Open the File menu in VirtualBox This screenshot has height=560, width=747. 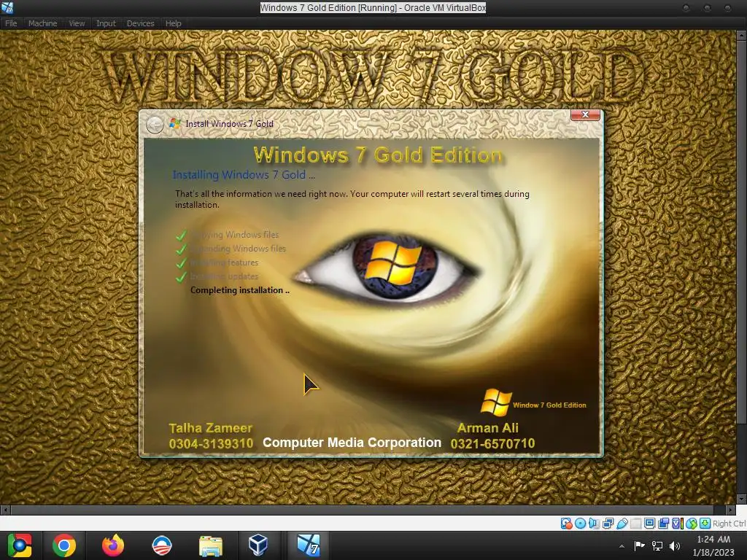(x=11, y=23)
